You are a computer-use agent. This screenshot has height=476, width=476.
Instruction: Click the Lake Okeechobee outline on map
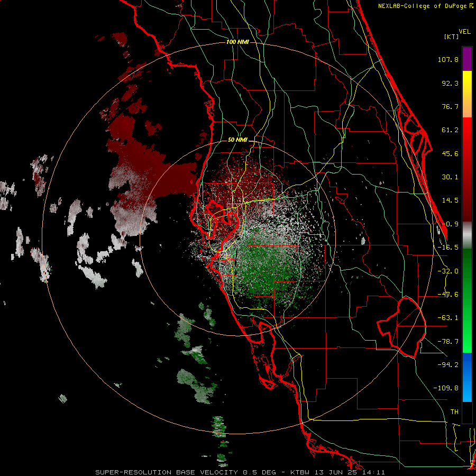pyautogui.click(x=401, y=327)
